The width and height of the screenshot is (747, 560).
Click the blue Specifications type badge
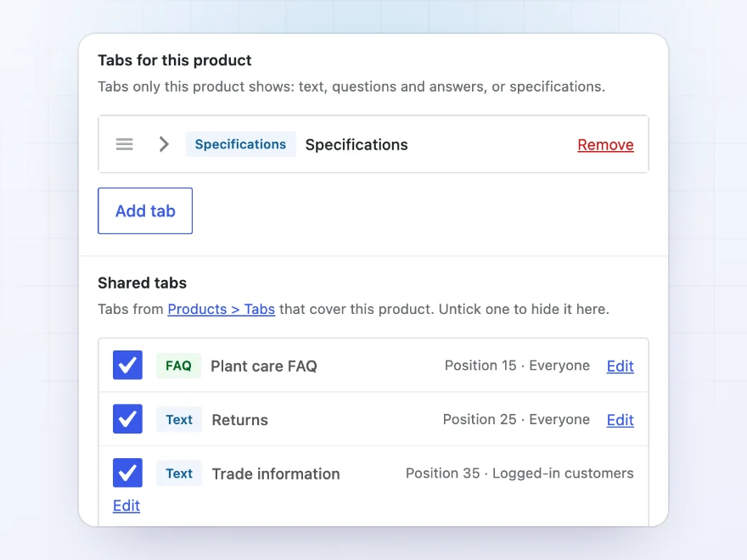coord(240,144)
